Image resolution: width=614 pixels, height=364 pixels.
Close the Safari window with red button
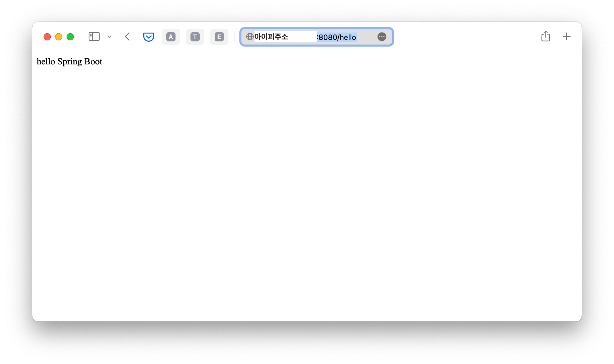click(x=47, y=37)
